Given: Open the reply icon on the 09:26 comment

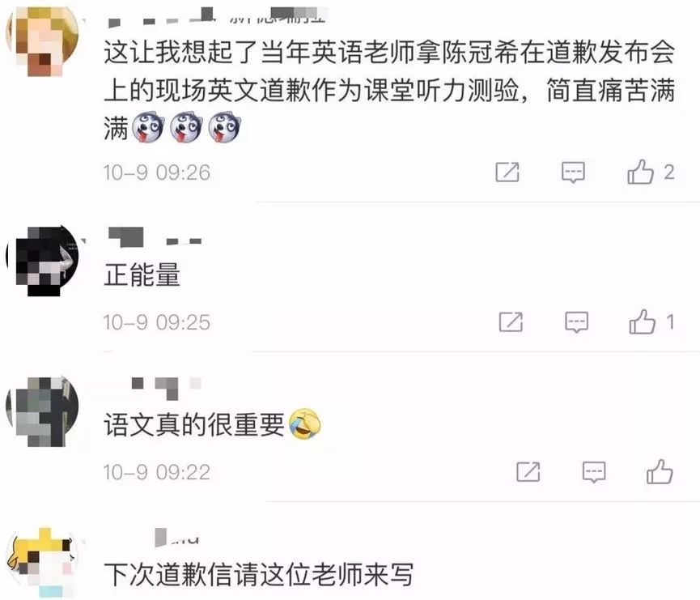Looking at the screenshot, I should click(x=573, y=172).
